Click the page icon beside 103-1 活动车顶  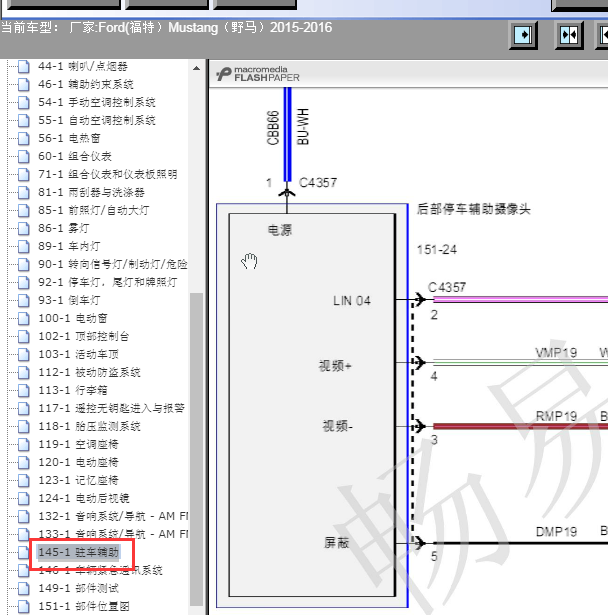click(x=24, y=355)
